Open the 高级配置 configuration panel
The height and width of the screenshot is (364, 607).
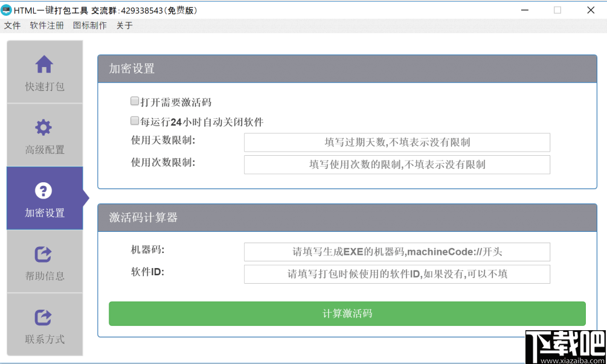point(45,149)
